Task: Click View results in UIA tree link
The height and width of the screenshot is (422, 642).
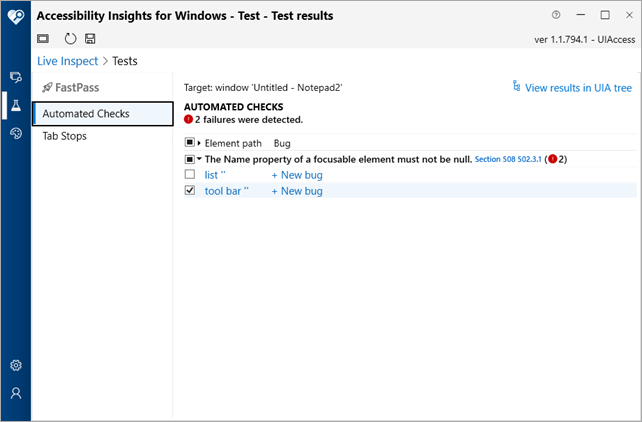Action: (x=578, y=88)
